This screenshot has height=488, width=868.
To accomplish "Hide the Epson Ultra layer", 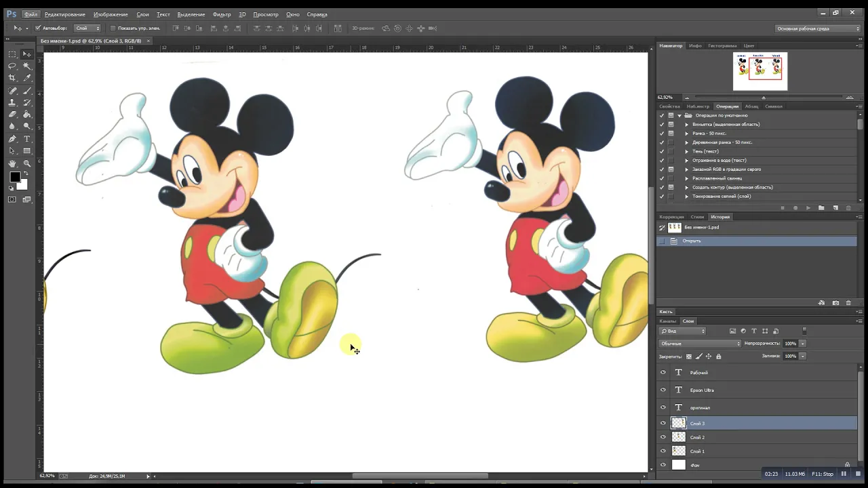I will (x=663, y=390).
